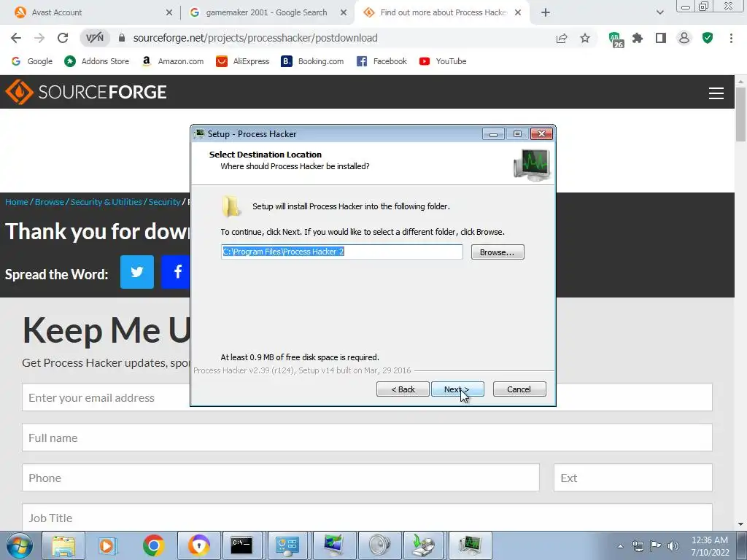Open the Amazon.com bookmark
747x560 pixels.
click(x=173, y=61)
